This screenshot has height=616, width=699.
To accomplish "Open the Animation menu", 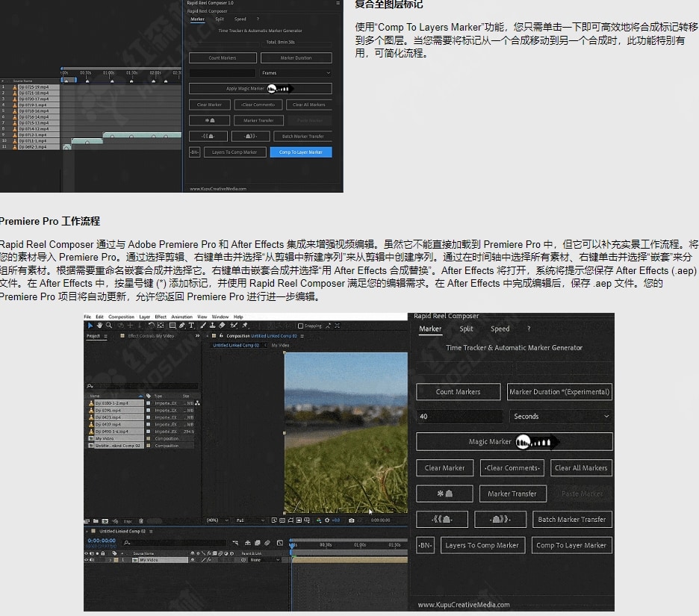I will 182,317.
